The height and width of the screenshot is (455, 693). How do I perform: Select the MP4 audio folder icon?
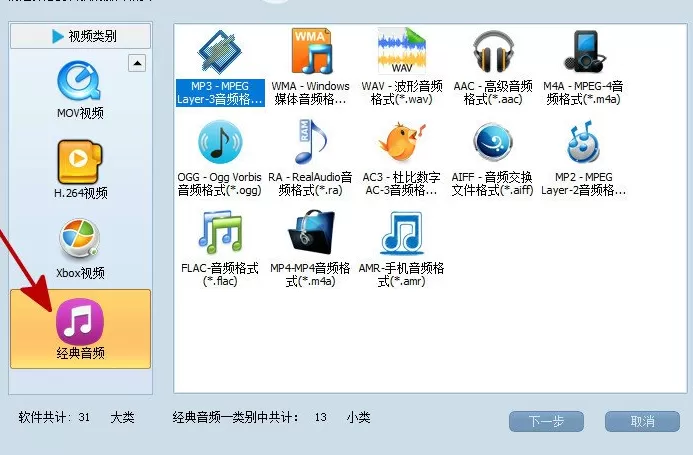(x=311, y=233)
